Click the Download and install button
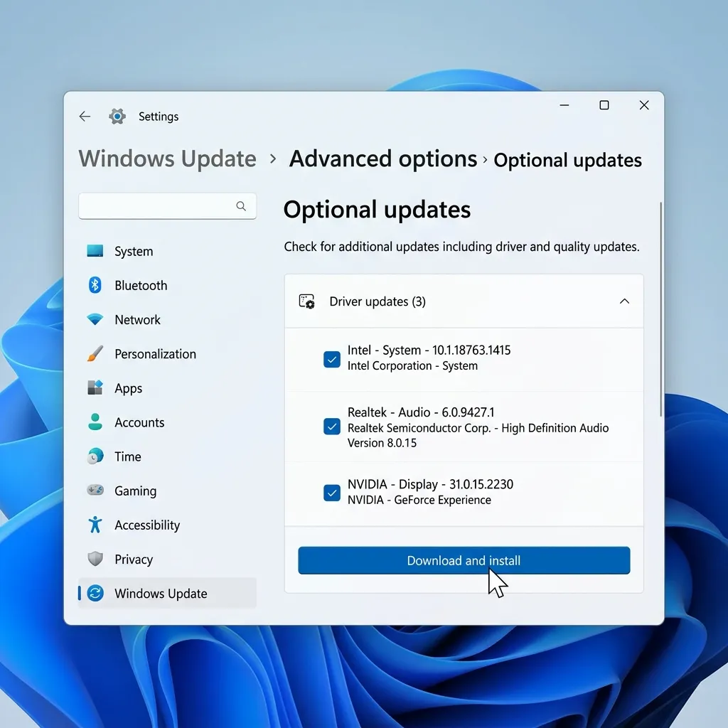 click(x=464, y=560)
